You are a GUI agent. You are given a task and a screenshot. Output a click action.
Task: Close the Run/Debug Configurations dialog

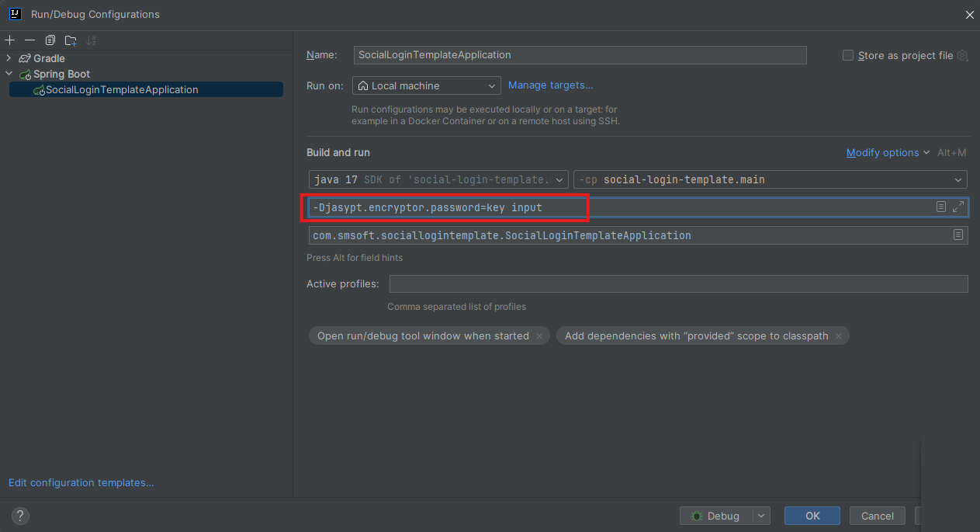969,14
